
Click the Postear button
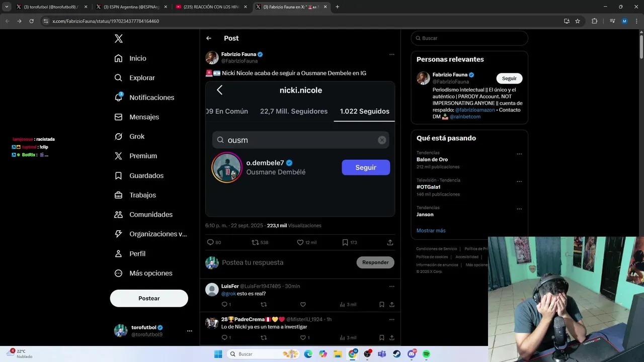[x=149, y=298]
